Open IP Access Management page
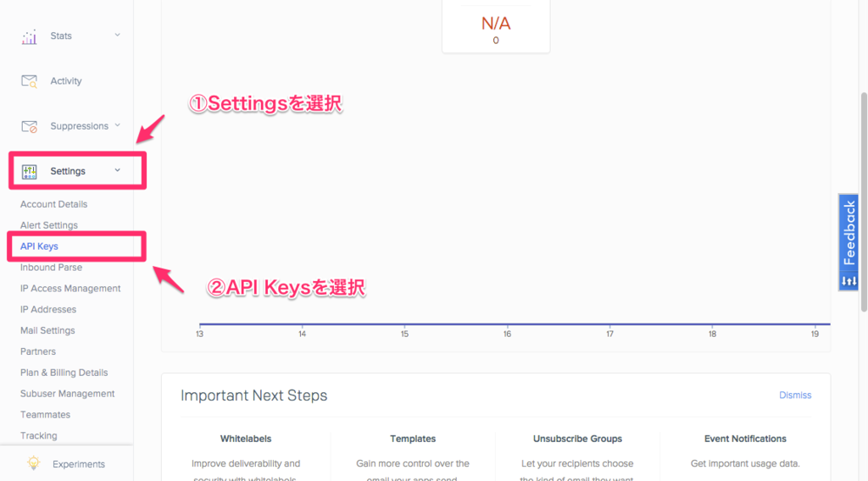The height and width of the screenshot is (481, 868). click(70, 289)
